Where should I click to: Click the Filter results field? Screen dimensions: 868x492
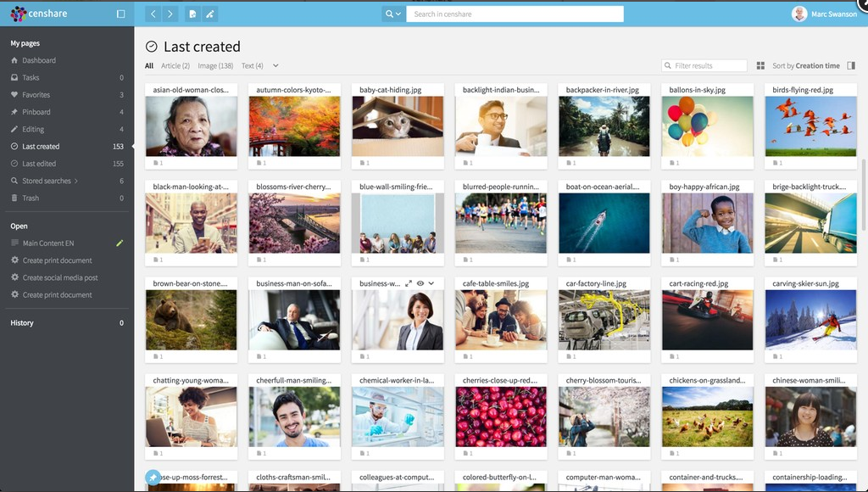pyautogui.click(x=709, y=65)
